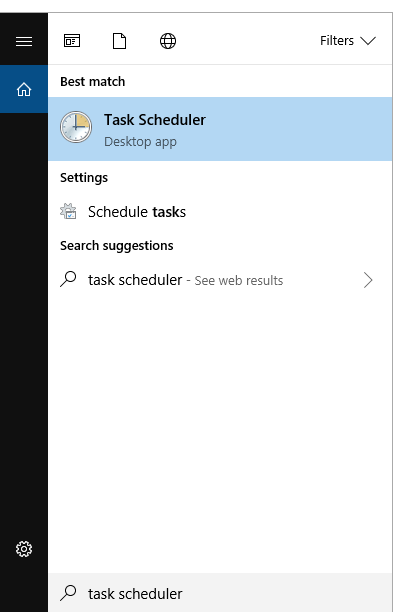This screenshot has width=404, height=612.
Task: Open the settings gear in the sidebar
Action: point(24,549)
